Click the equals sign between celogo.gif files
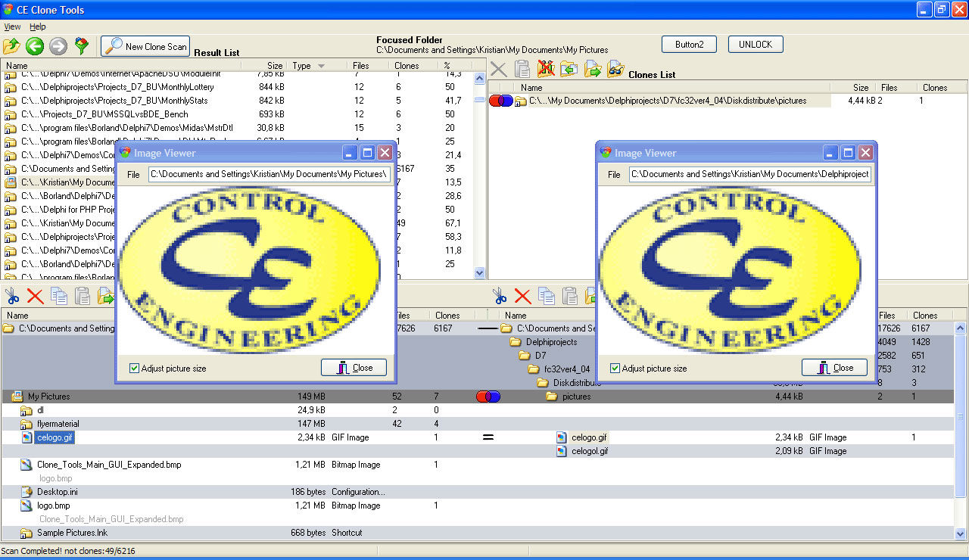 pyautogui.click(x=488, y=437)
